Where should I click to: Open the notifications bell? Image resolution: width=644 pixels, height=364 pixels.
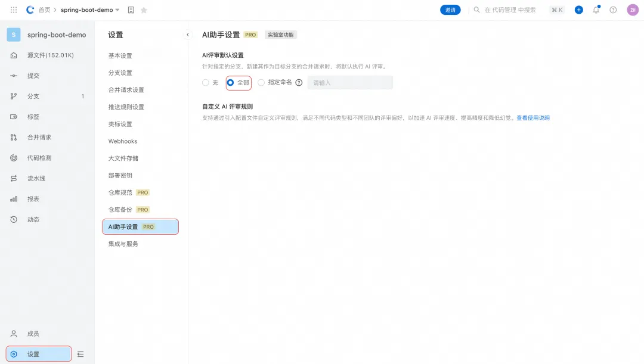pyautogui.click(x=596, y=10)
